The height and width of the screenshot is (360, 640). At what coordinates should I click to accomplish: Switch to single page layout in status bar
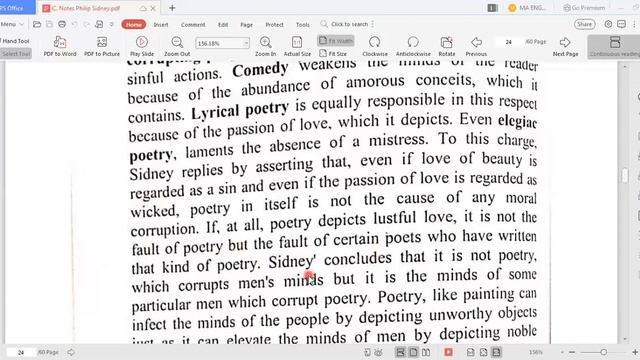point(413,352)
